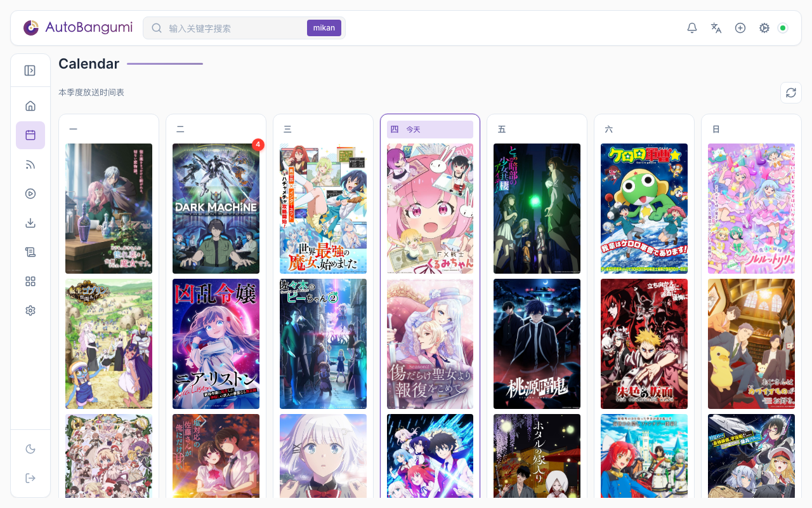This screenshot has width=812, height=508.
Task: Open the notifications bell icon
Action: click(x=692, y=28)
